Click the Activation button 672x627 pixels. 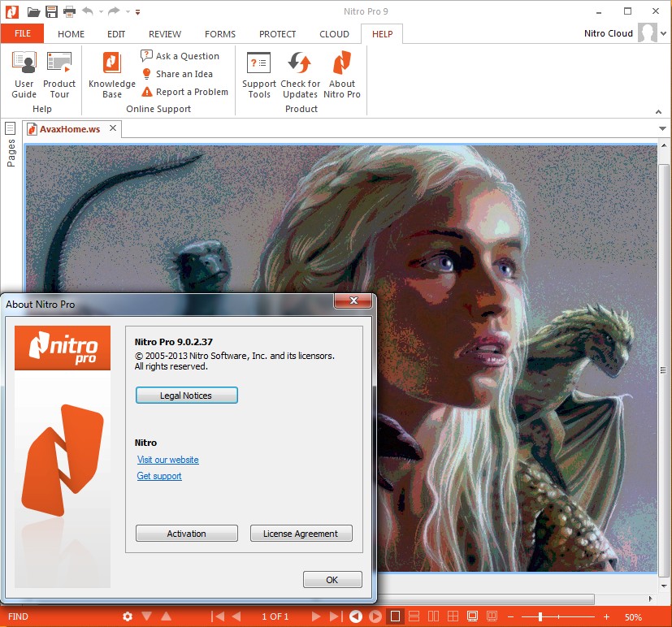point(186,534)
